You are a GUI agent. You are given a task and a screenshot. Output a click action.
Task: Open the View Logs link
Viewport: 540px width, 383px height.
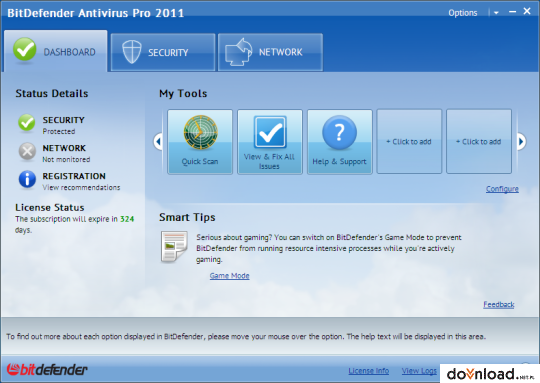coord(419,371)
